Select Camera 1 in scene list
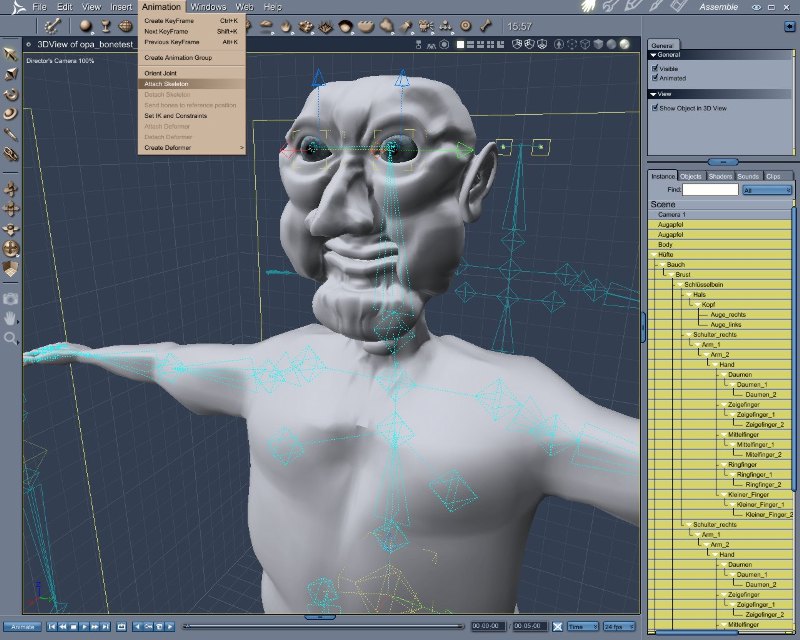The height and width of the screenshot is (640, 800). [x=719, y=215]
